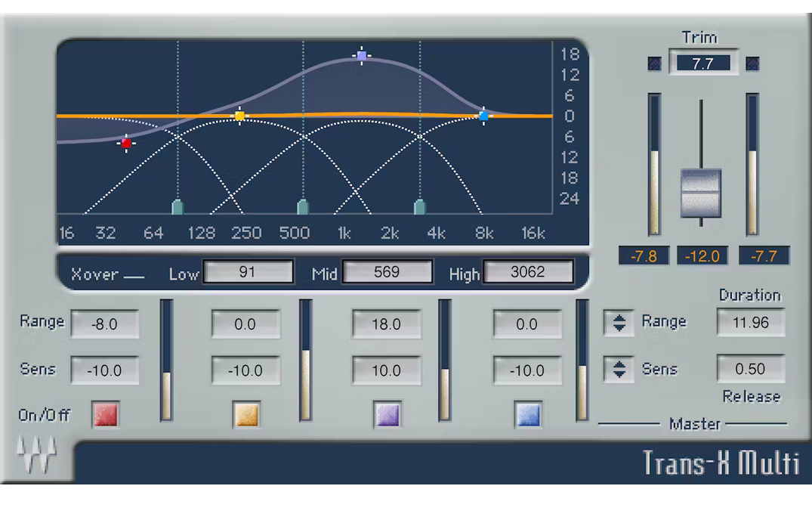Select the yellow band marker on the graph
The image size is (812, 520).
239,116
